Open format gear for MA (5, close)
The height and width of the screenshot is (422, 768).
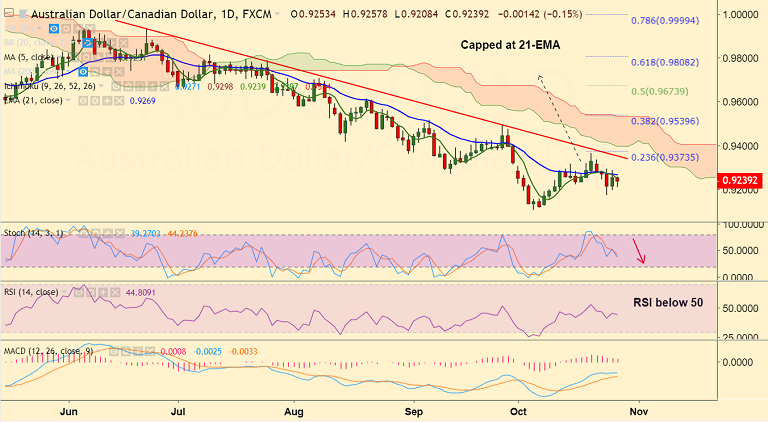click(x=86, y=57)
